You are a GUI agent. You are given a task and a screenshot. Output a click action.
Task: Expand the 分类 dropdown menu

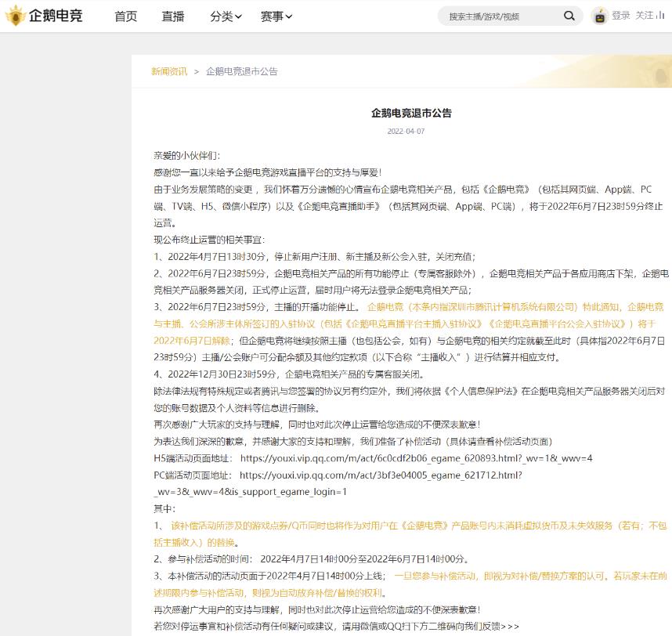coord(226,16)
